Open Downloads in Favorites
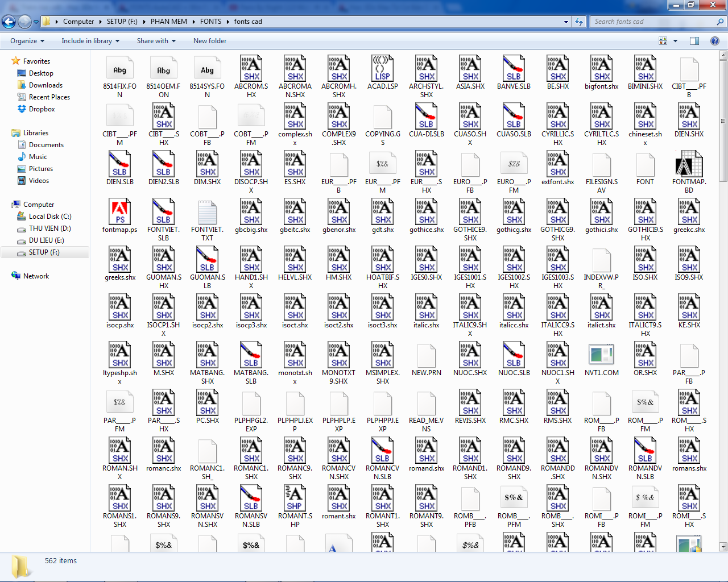Viewport: 728px width, 582px height. coord(45,85)
